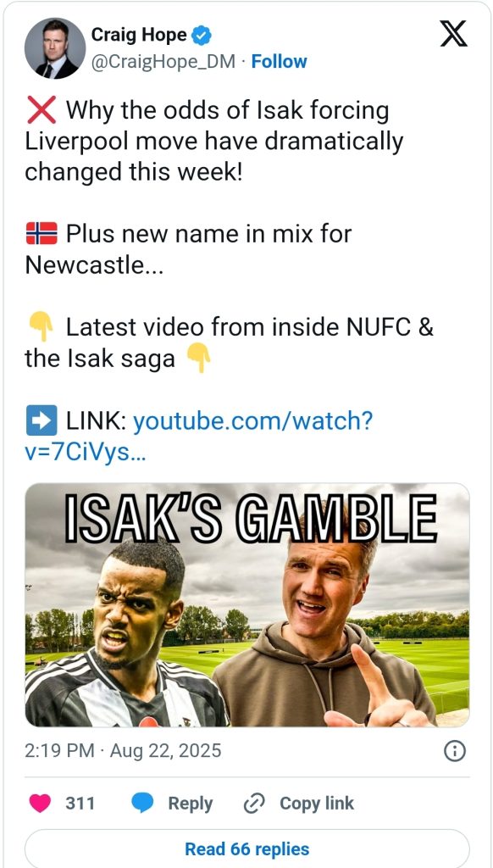Open the X logo icon
This screenshot has height=868, width=493.
coord(453,36)
